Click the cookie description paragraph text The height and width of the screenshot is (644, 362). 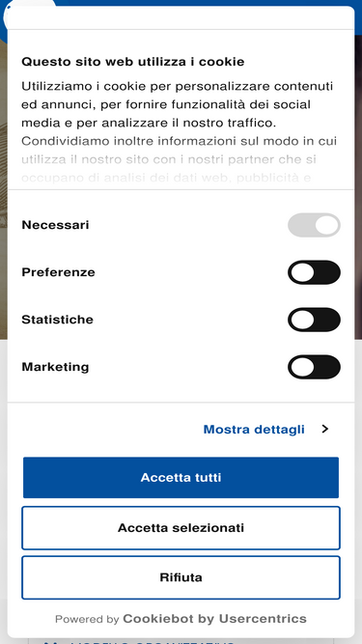coord(180,114)
